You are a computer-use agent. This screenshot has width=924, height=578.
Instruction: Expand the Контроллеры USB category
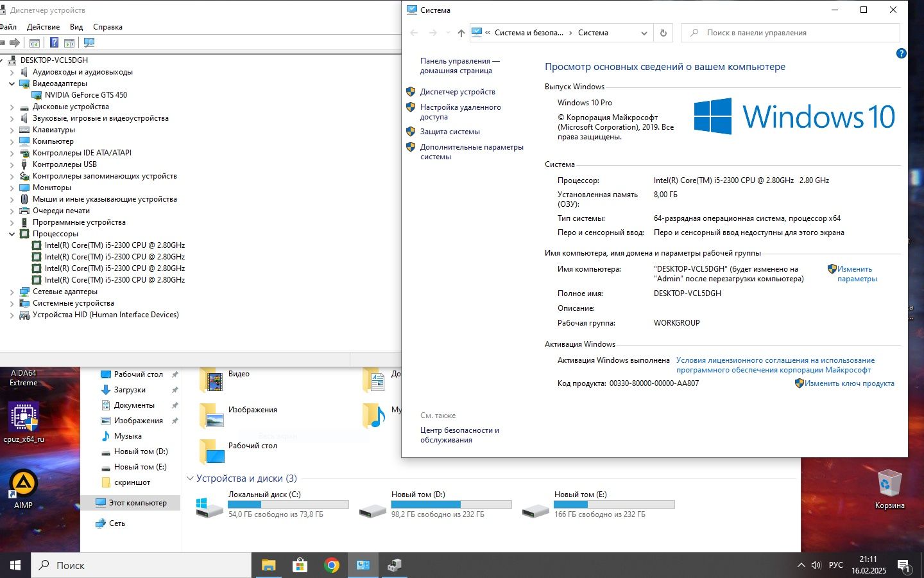(12, 164)
